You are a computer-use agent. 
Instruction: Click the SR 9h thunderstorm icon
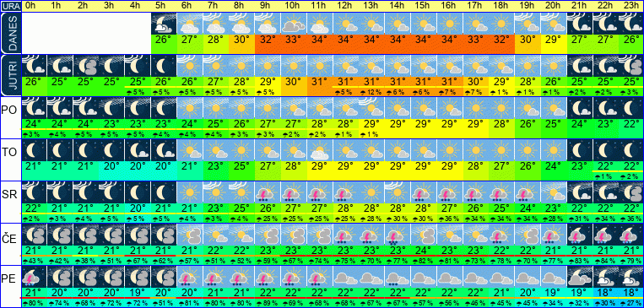click(x=268, y=192)
